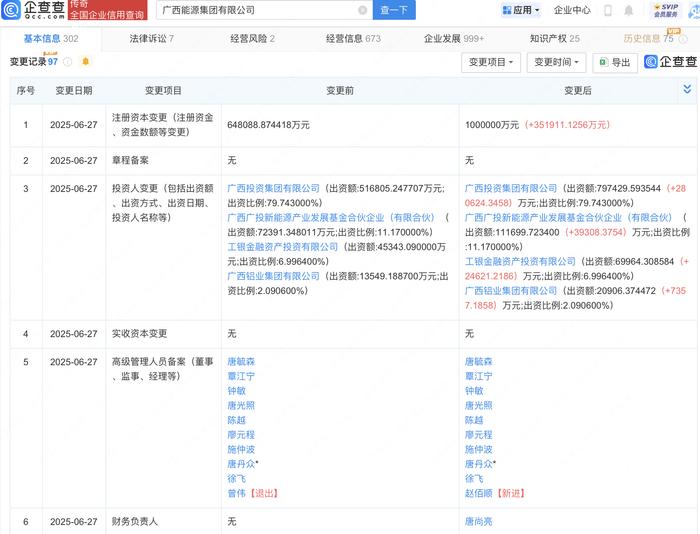
Task: Switch to the 历史信息 tab
Action: (x=648, y=39)
